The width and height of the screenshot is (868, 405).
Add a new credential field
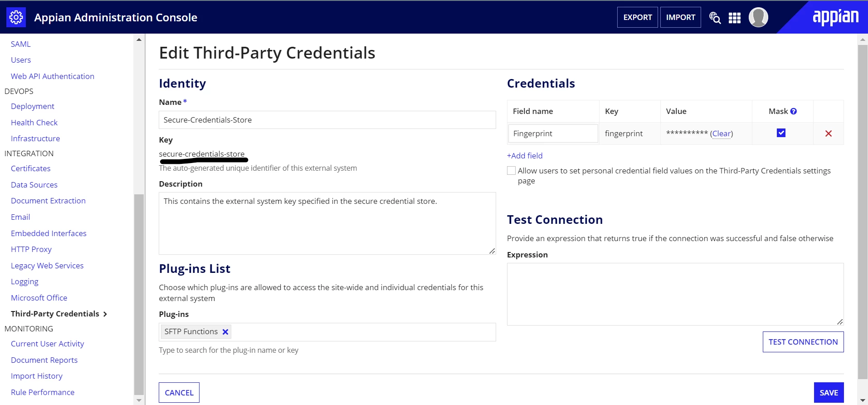(x=525, y=156)
